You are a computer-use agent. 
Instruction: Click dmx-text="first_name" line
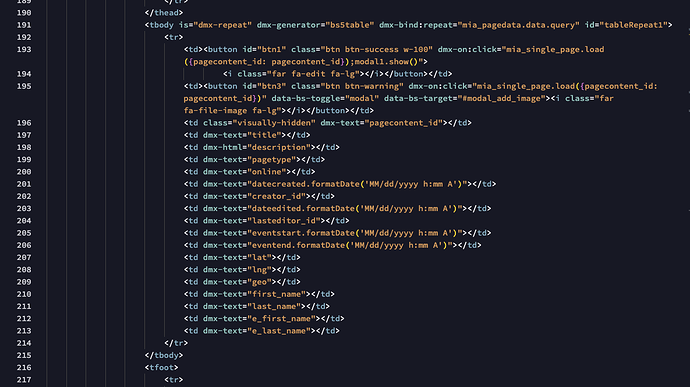point(259,294)
